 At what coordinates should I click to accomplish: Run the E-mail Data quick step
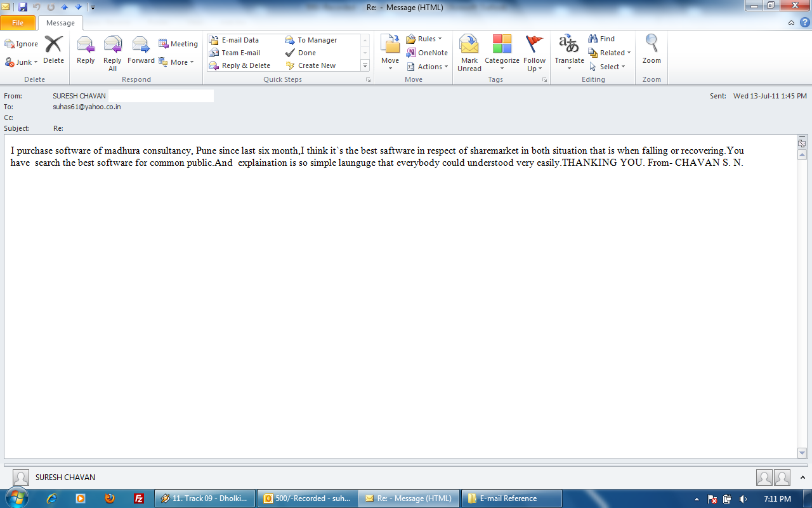coord(233,40)
